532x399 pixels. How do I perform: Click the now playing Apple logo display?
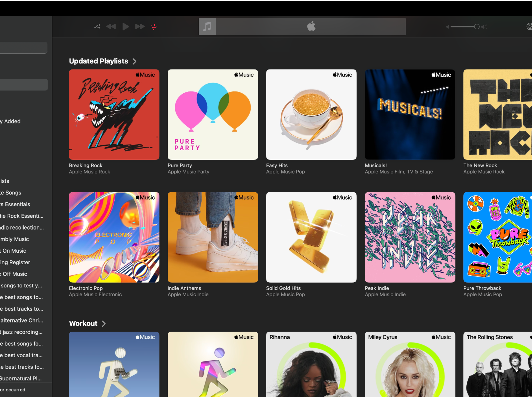[311, 27]
